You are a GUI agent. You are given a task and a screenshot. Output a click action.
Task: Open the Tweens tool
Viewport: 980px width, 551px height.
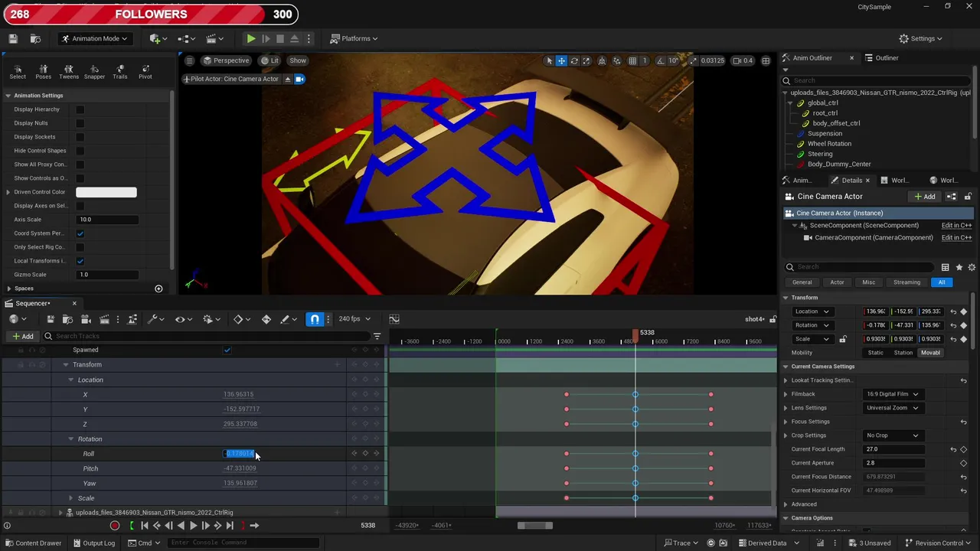(x=69, y=72)
